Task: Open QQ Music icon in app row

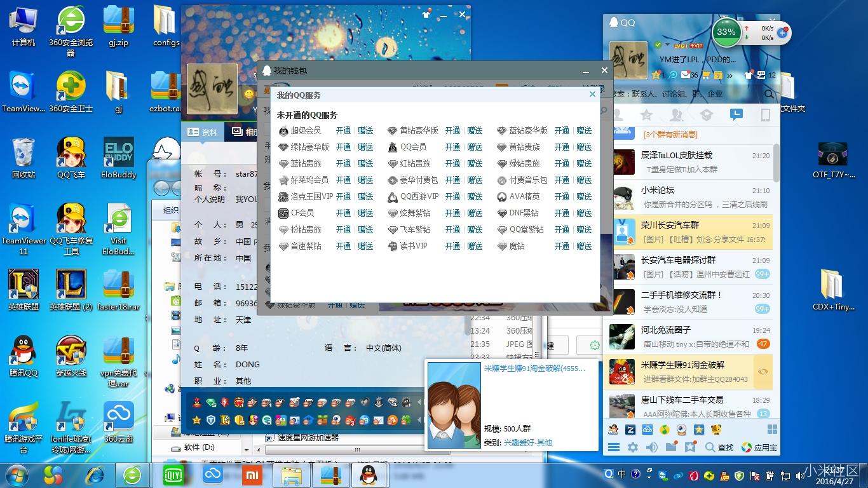Action: [x=665, y=430]
